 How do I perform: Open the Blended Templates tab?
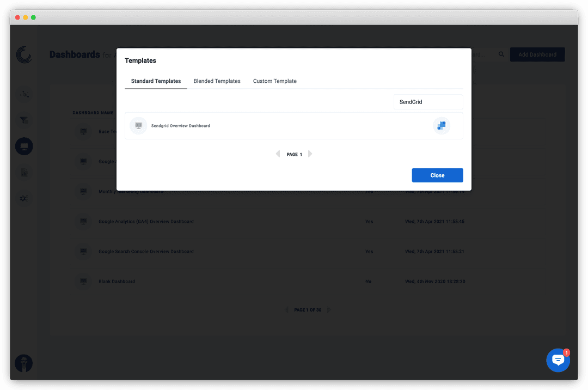point(217,81)
